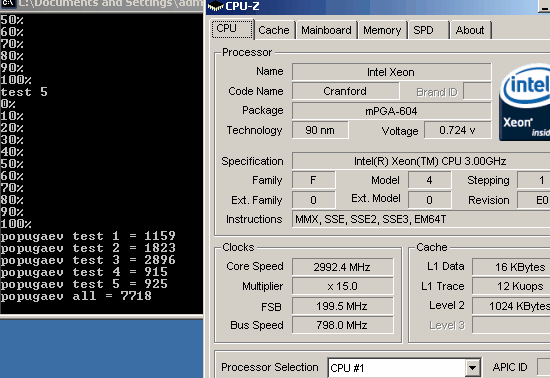Click the Level 2 cache value 1024 KBytes
Screen dimensions: 550x378
coord(511,306)
